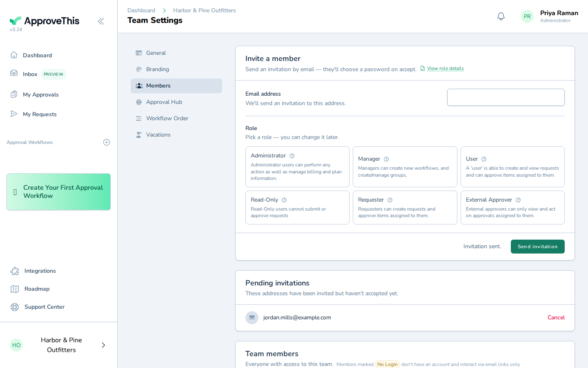Viewport: 588px width, 368px height.
Task: Open the View role details link
Action: [x=445, y=68]
